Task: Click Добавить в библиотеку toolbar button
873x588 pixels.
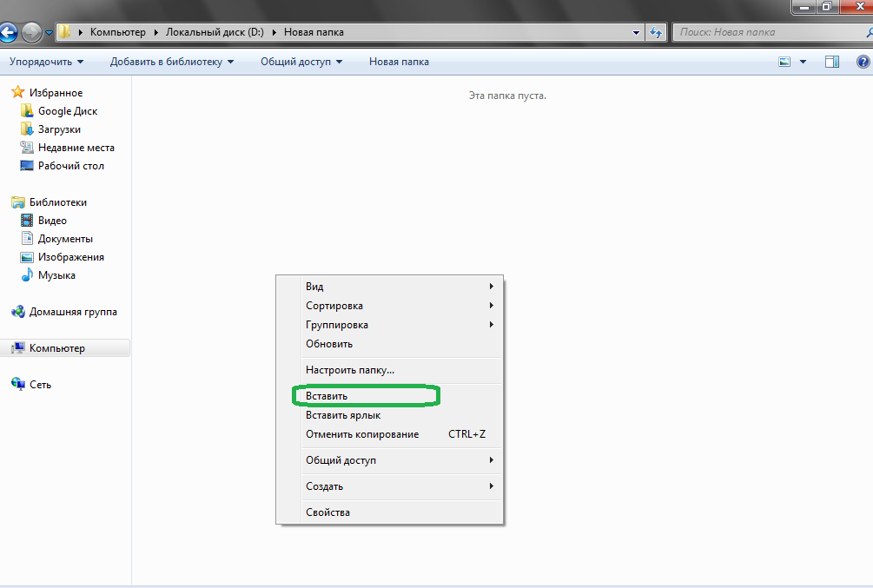Action: pyautogui.click(x=172, y=62)
